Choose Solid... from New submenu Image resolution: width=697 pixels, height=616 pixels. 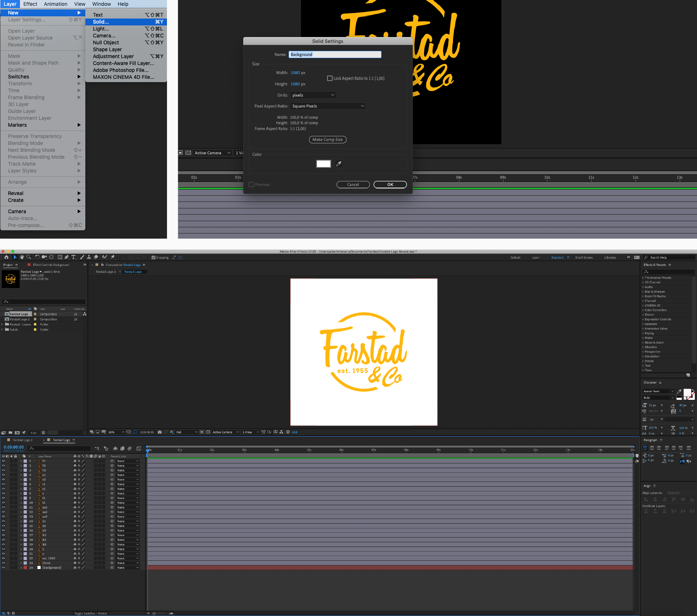click(x=126, y=22)
